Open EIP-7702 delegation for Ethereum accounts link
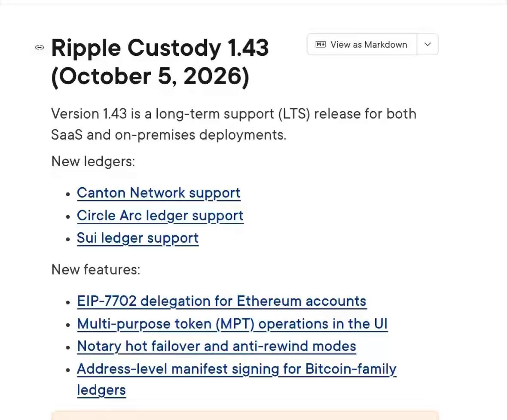 221,301
